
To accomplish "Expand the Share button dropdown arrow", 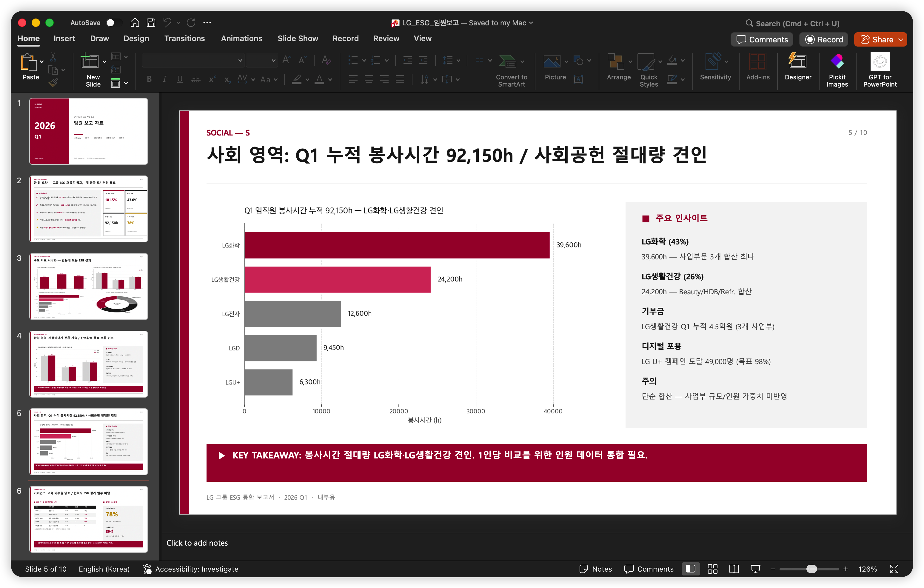I will point(900,39).
